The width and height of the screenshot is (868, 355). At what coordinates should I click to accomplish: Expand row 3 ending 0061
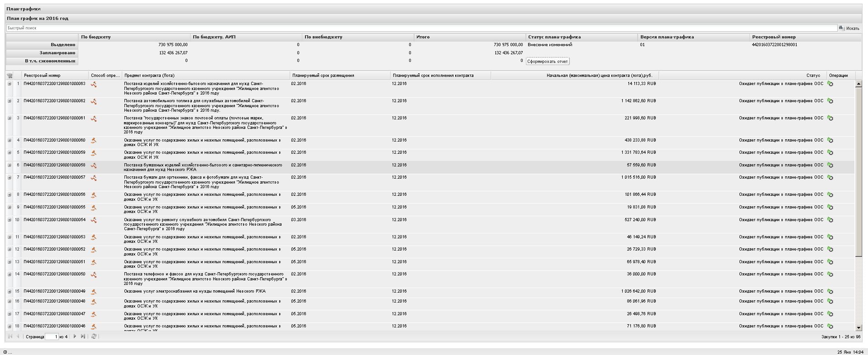10,118
